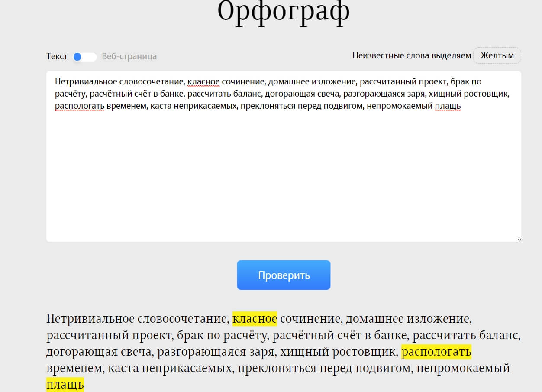Click word догорающая in the textarea

point(288,94)
